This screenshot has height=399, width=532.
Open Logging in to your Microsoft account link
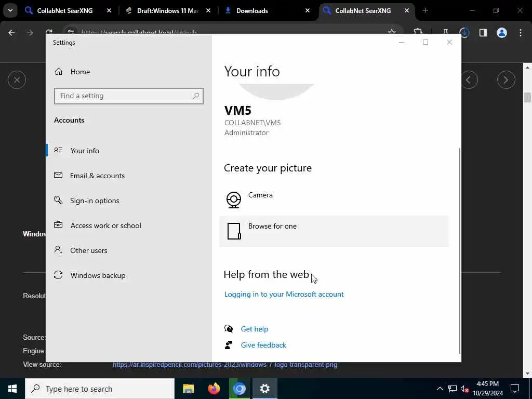[x=284, y=294]
